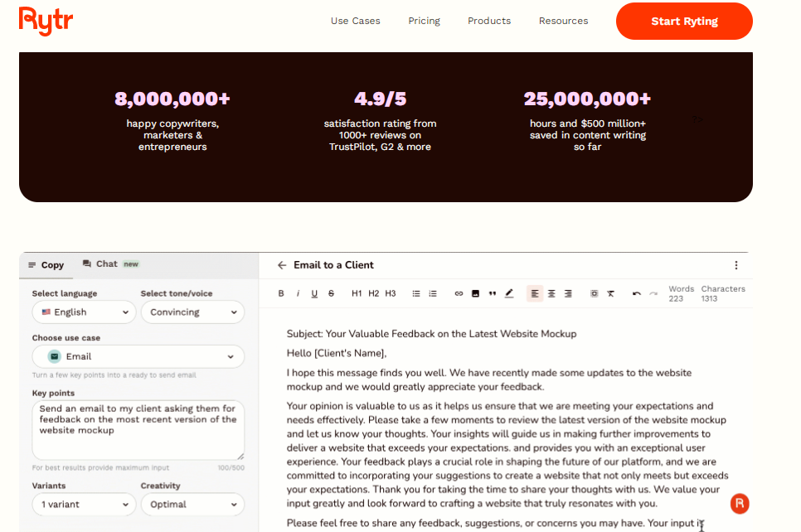Apply bold formatting in the editor toolbar
801x532 pixels.
pyautogui.click(x=281, y=293)
